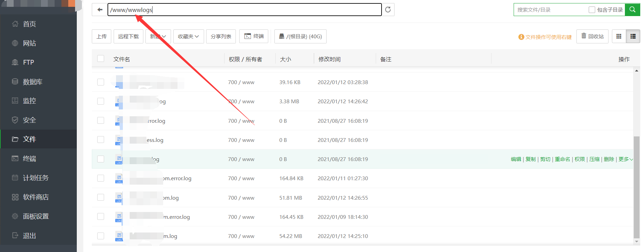644x252 pixels.
Task: Click the scrollbar down arrow
Action: 636,241
